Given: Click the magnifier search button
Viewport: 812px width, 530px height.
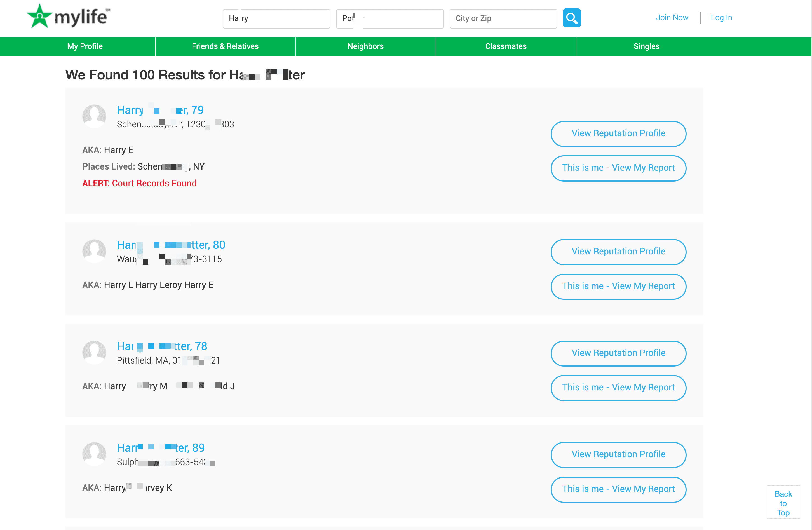Looking at the screenshot, I should click(571, 18).
